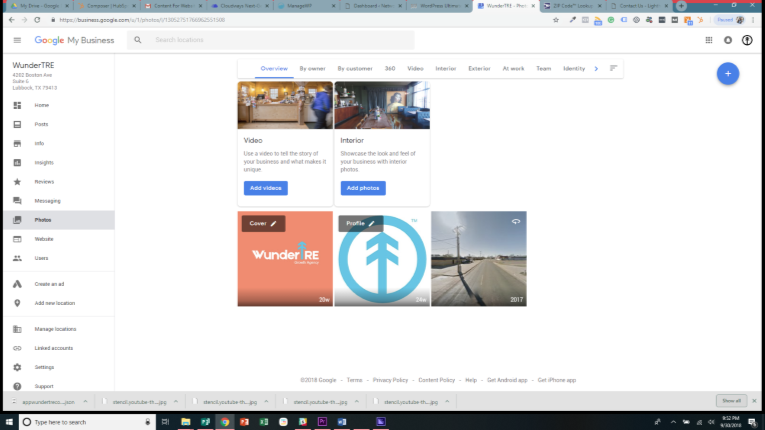Switch to the Video tab
The image size is (765, 430).
[x=415, y=69]
